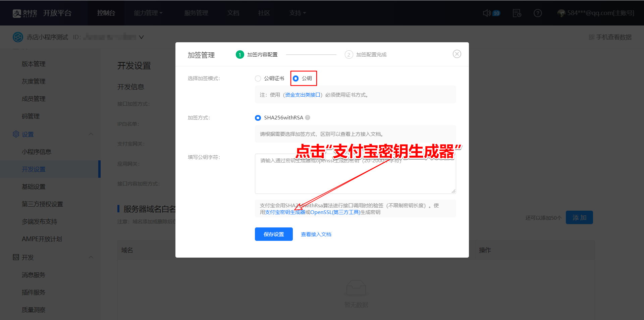
Task: Open 质量洞察 in sidebar
Action: pyautogui.click(x=34, y=310)
